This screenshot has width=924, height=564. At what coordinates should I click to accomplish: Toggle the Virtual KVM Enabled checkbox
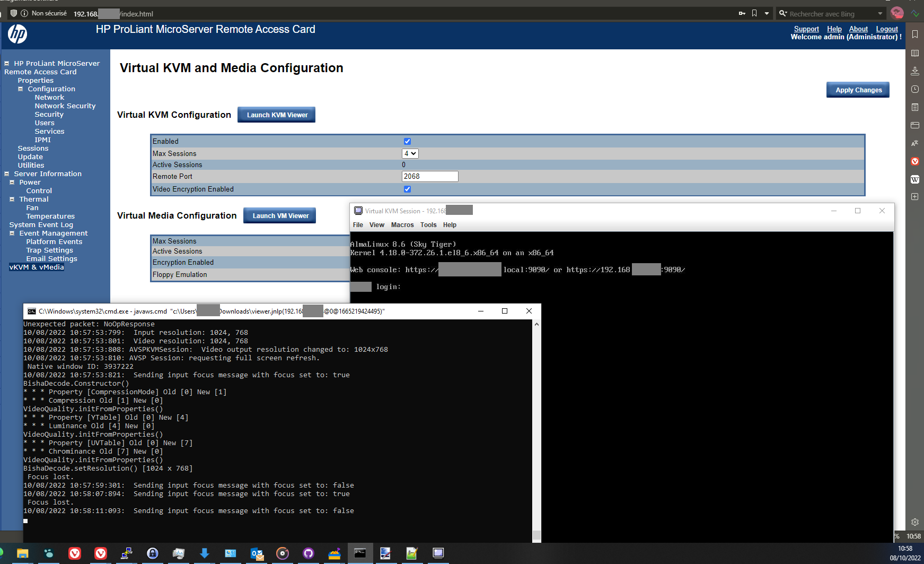click(x=407, y=142)
